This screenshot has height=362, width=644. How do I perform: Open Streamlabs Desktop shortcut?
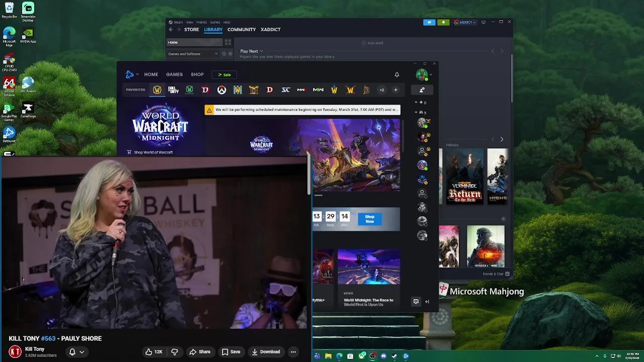tap(28, 12)
